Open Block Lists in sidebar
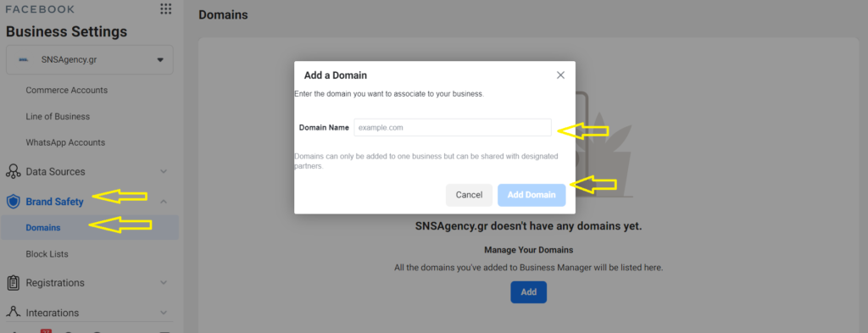Image resolution: width=868 pixels, height=333 pixels. pyautogui.click(x=47, y=254)
